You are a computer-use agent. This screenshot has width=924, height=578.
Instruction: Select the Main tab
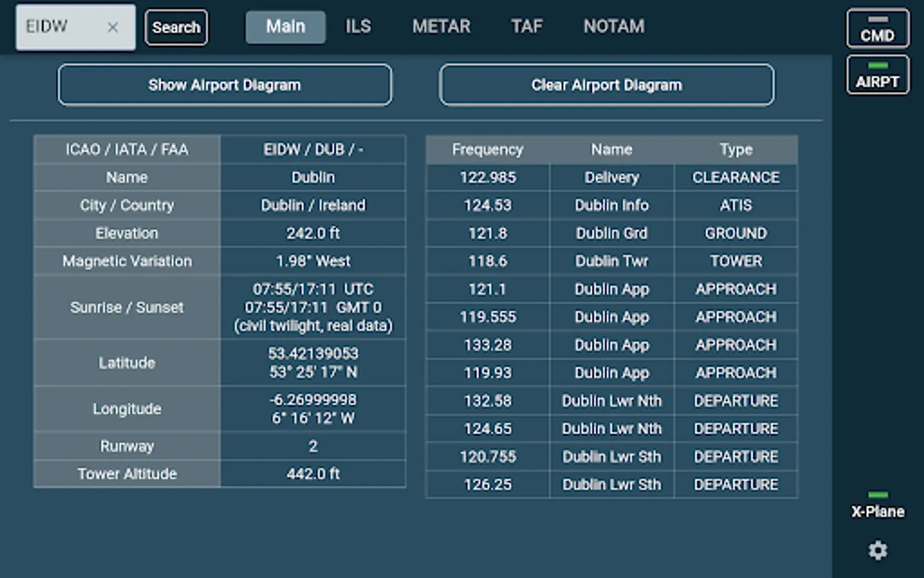pos(286,26)
